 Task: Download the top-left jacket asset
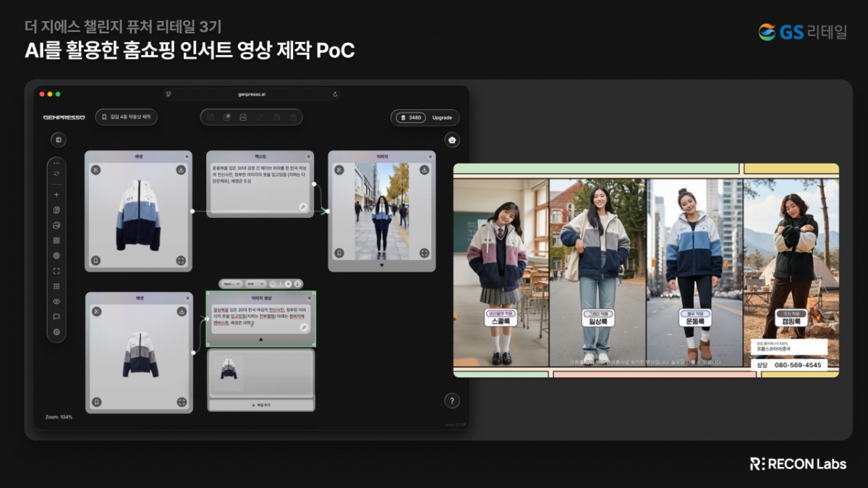point(181,170)
